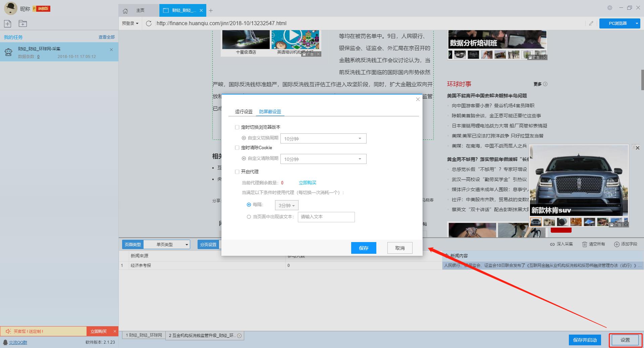Screen dimensions: 644x348
Task: Open the settings gear in title bar
Action: (610, 8)
